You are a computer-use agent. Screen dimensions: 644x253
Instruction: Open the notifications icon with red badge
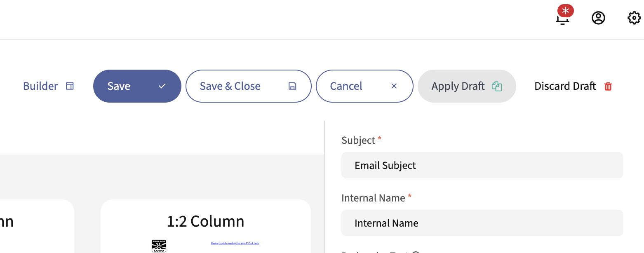(563, 17)
